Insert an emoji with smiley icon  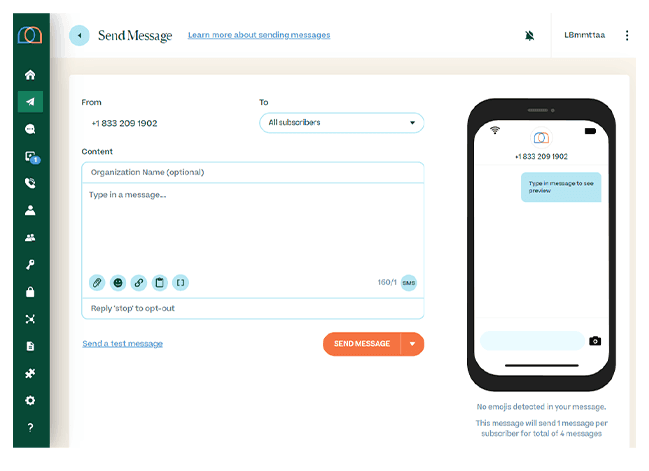click(118, 283)
